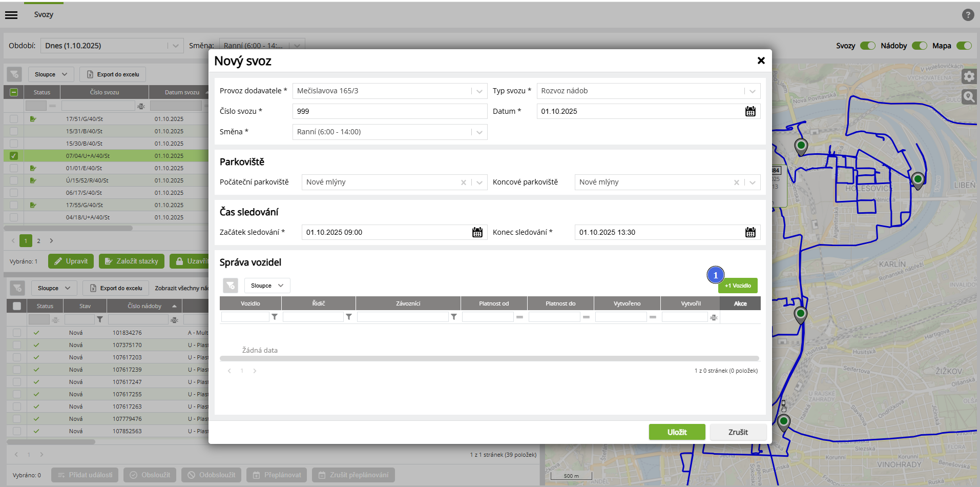Screen dimensions: 980x487
Task: Click the Upravit button
Action: (71, 261)
